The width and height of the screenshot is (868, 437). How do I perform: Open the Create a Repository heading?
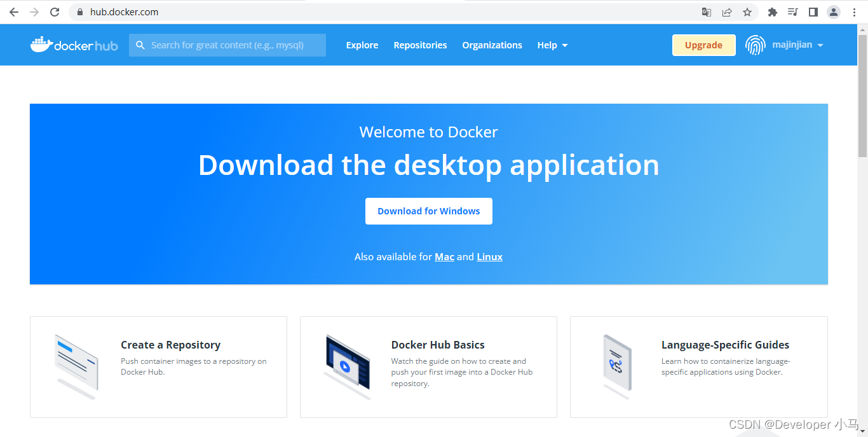point(170,345)
